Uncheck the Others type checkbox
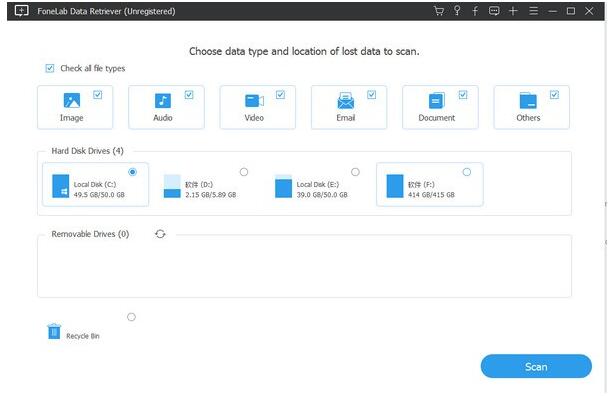The width and height of the screenshot is (611, 396). 554,95
